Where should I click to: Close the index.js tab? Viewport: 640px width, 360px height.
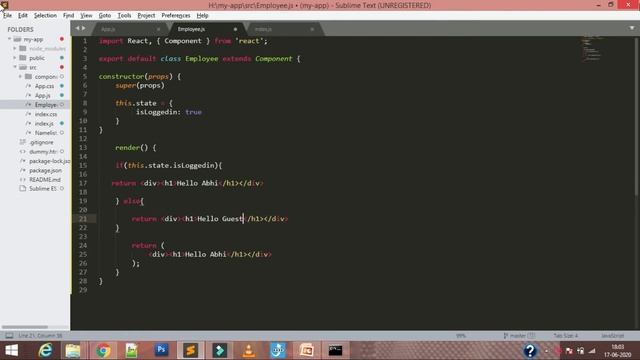(312, 29)
